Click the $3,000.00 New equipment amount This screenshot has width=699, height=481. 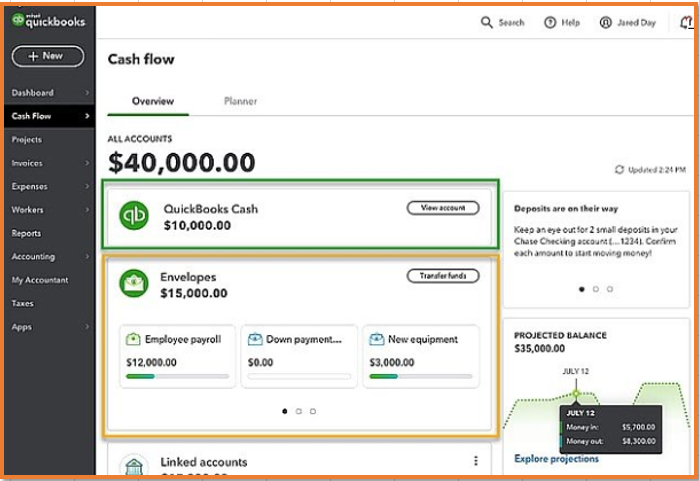pos(392,362)
